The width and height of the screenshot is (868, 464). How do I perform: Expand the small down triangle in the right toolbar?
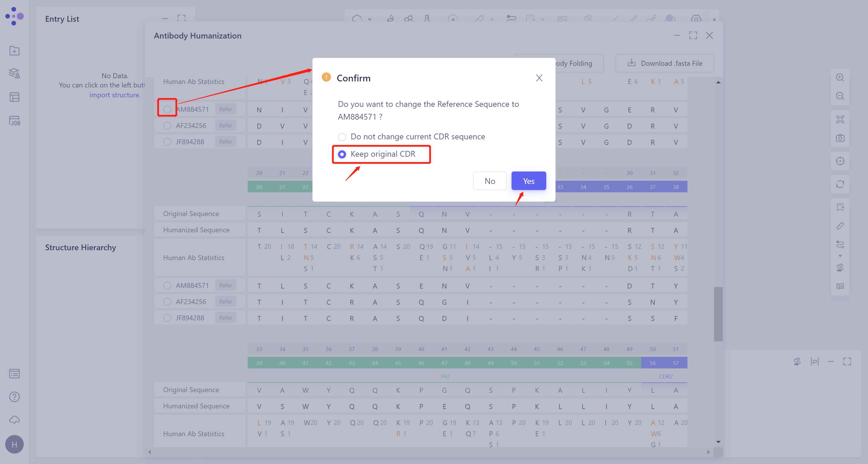pyautogui.click(x=840, y=256)
